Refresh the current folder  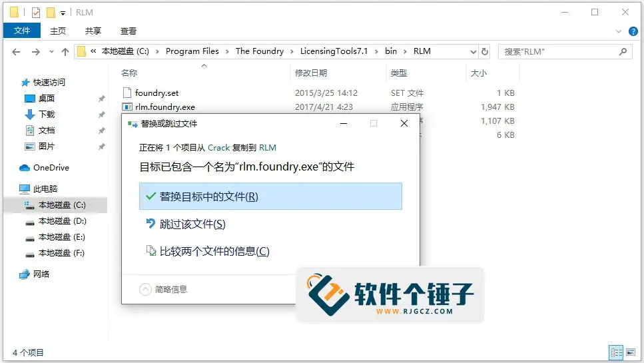485,52
